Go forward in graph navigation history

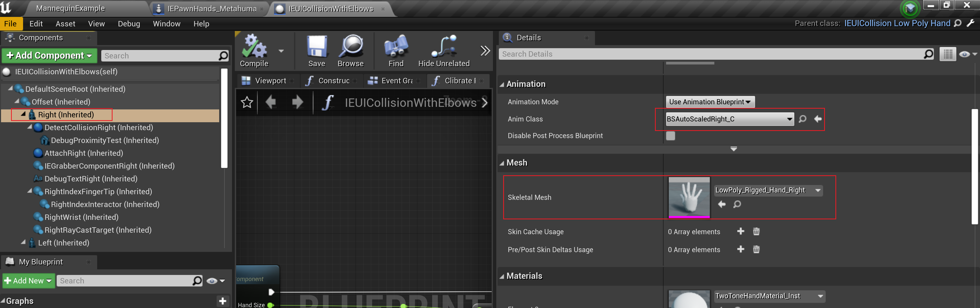pos(298,102)
